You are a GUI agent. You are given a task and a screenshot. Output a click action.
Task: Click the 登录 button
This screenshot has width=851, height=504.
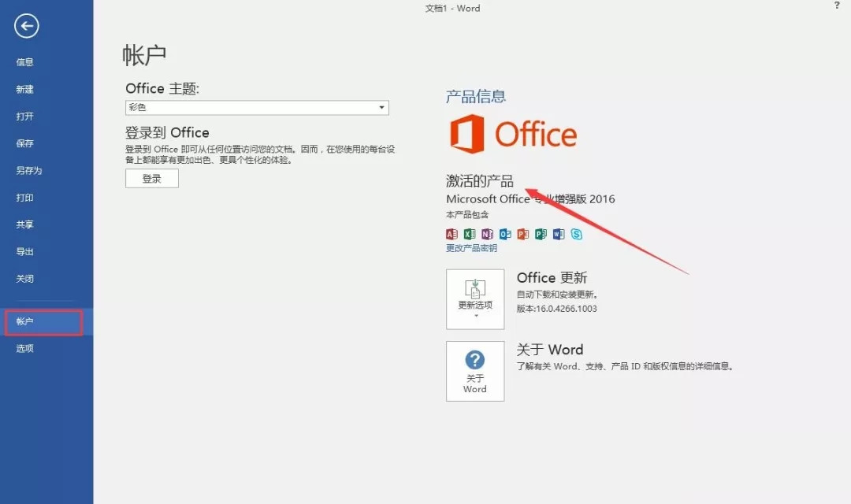[152, 179]
